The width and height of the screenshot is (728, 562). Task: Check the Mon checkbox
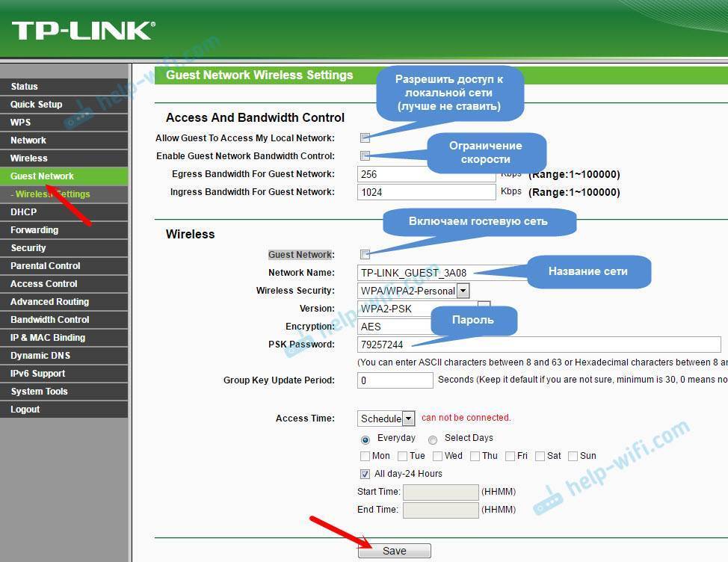[365, 456]
